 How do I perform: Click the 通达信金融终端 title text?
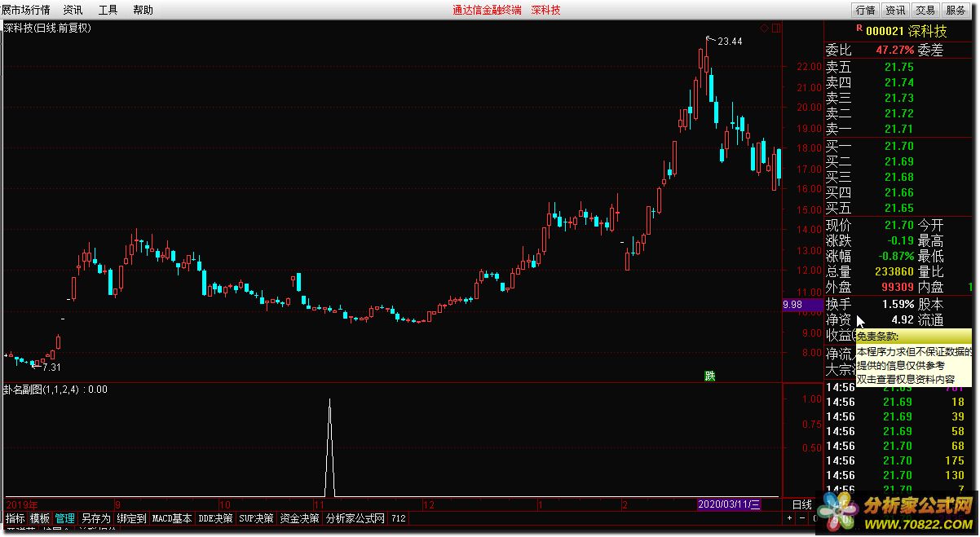coord(486,10)
